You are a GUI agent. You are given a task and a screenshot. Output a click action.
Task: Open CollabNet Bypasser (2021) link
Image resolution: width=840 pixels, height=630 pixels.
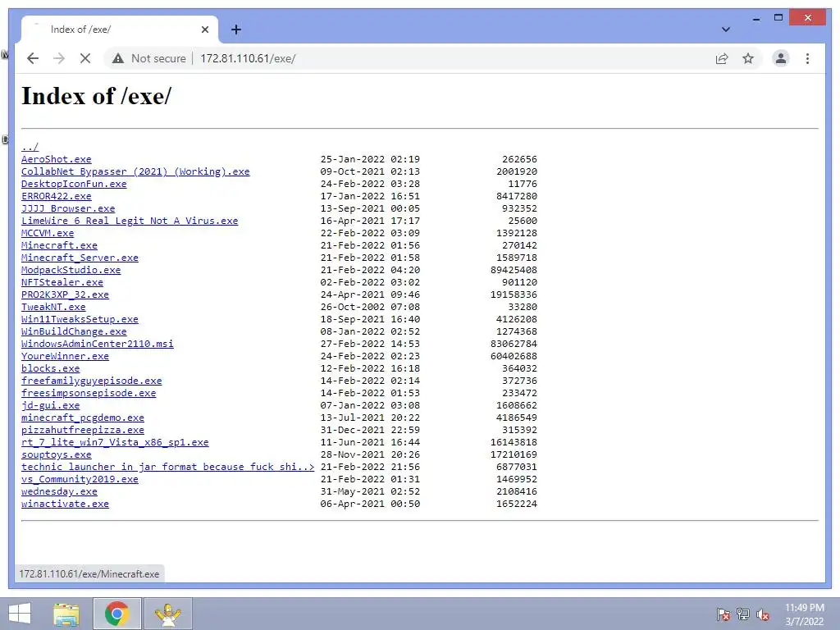point(135,171)
